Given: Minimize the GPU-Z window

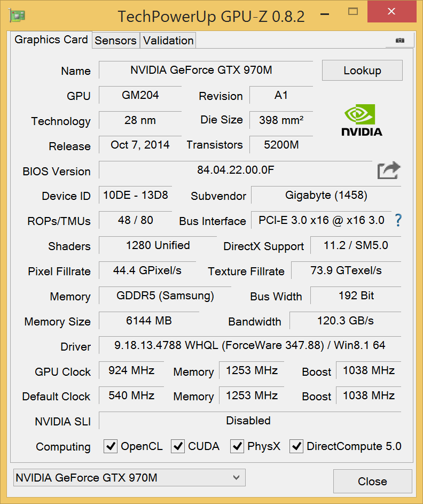Looking at the screenshot, I should [325, 13].
